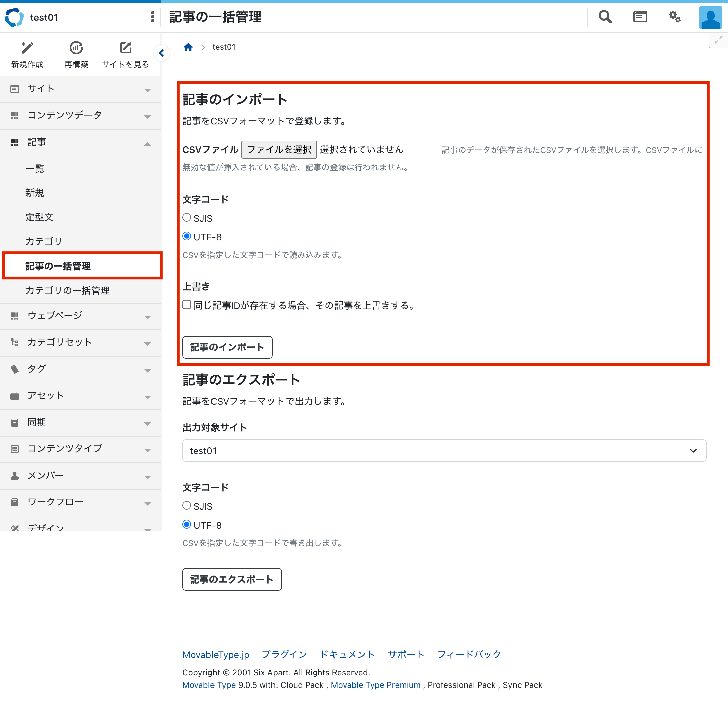The height and width of the screenshot is (713, 728).
Task: Click the home breadcrumb icon
Action: pyautogui.click(x=188, y=47)
